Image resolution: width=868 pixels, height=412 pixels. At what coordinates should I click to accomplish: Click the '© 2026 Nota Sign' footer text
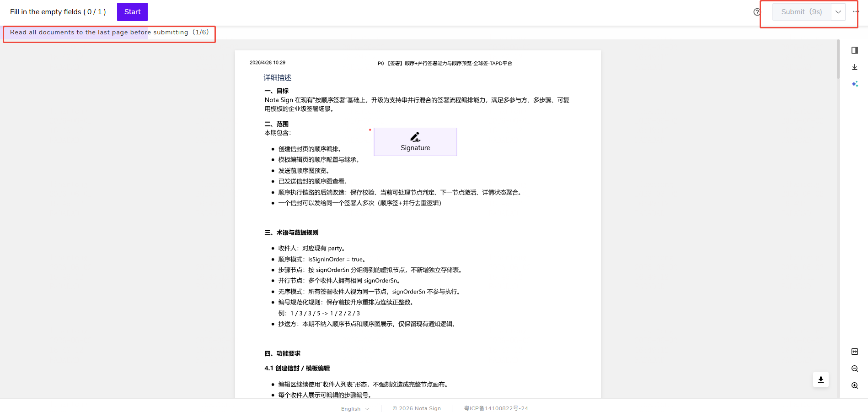(417, 408)
